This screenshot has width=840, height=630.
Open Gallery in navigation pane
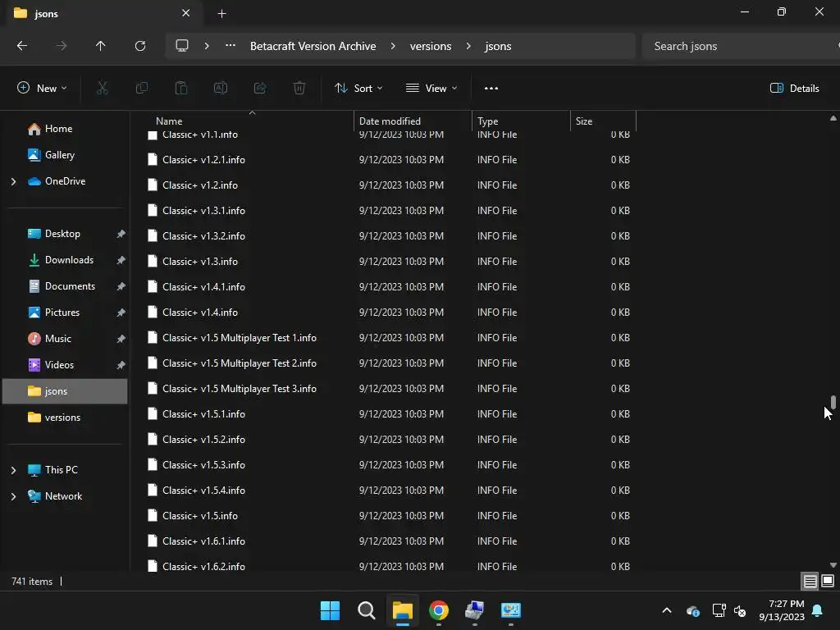click(x=65, y=155)
